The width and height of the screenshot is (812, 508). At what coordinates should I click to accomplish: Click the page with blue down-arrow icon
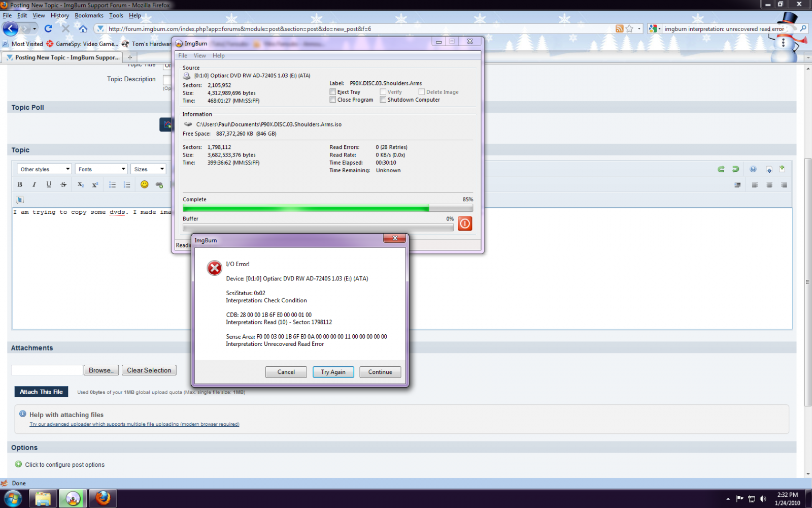pos(769,169)
